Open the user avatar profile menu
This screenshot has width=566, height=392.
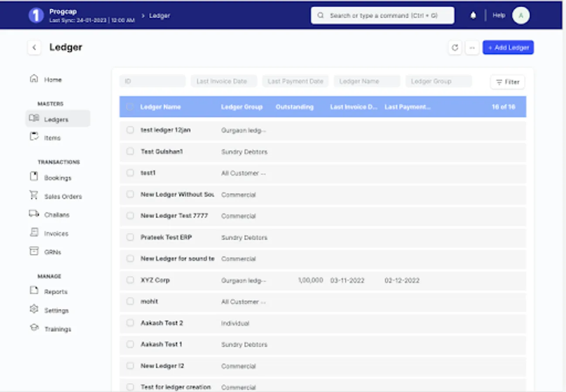coord(521,16)
